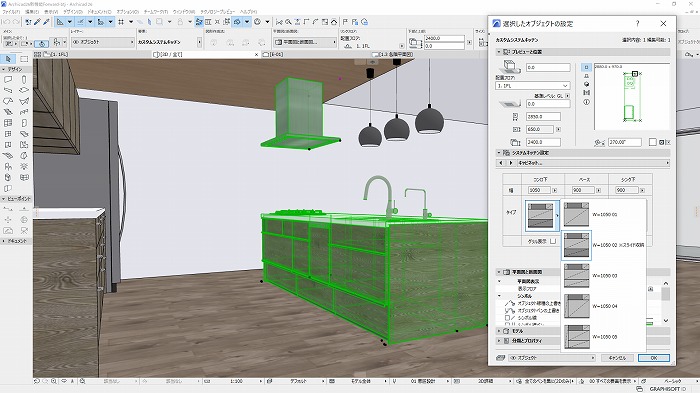
Task: Open the dialog help question mark
Action: coord(637,24)
